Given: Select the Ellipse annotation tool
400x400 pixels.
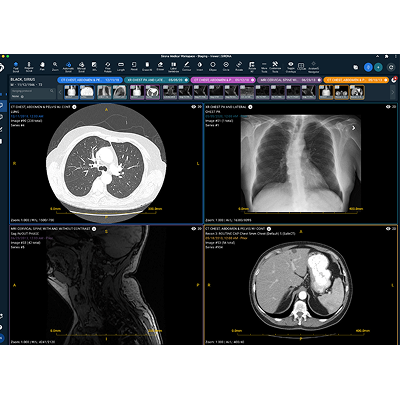Looking at the screenshot, I should coord(213,66).
